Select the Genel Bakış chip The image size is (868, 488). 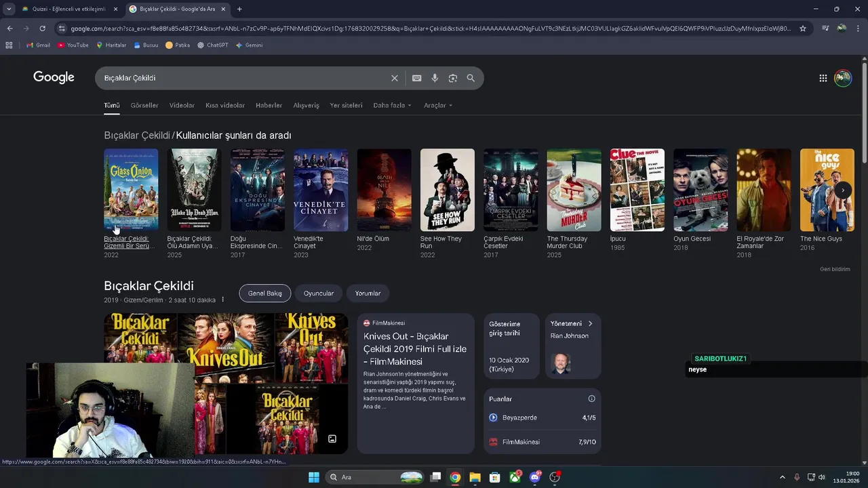pos(264,293)
